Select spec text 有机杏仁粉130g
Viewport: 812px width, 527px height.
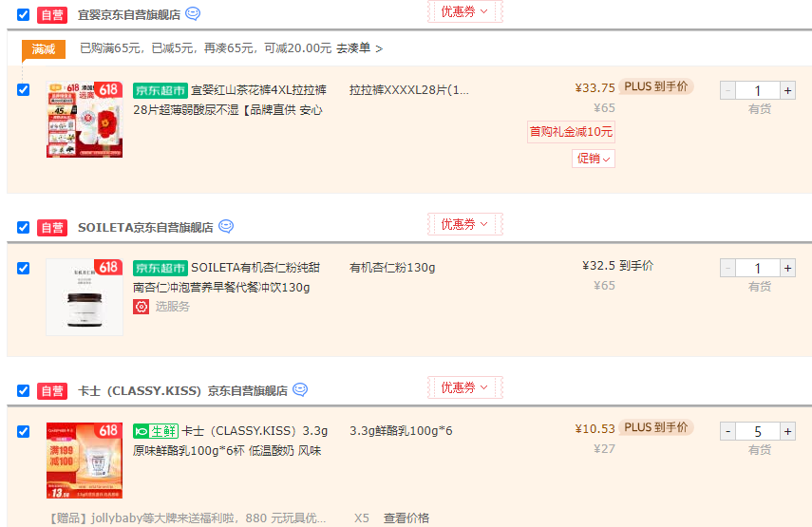click(392, 268)
